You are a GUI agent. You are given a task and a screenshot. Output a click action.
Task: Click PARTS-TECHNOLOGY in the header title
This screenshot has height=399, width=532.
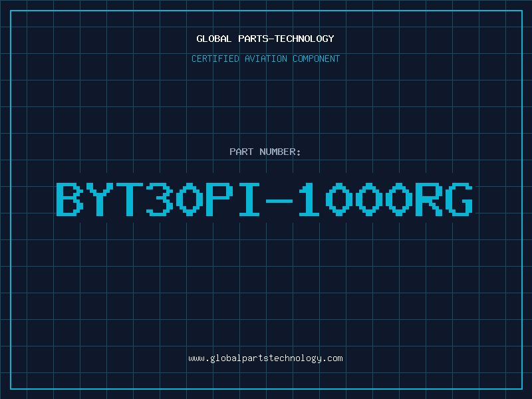[286, 39]
